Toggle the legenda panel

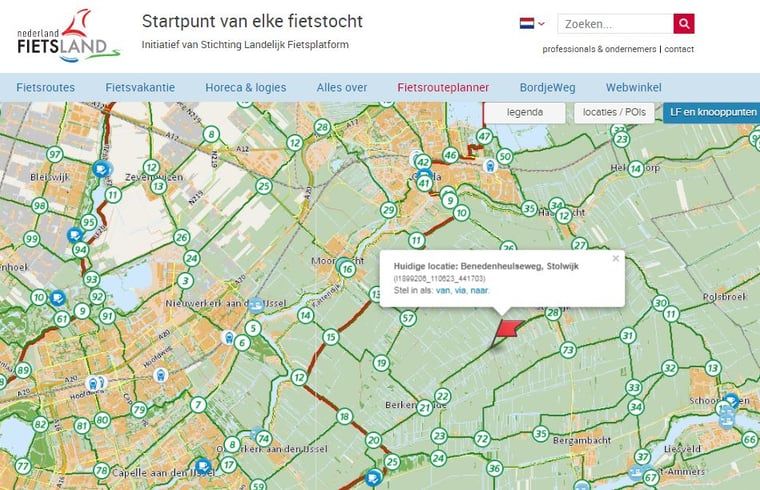[525, 113]
